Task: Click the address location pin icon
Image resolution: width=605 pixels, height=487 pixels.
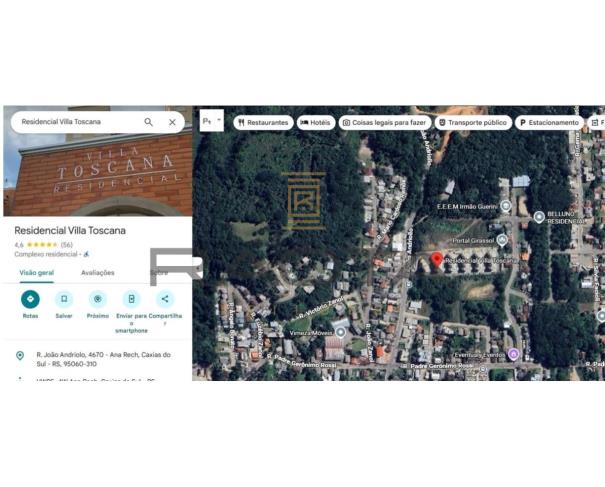Action: coord(20,355)
